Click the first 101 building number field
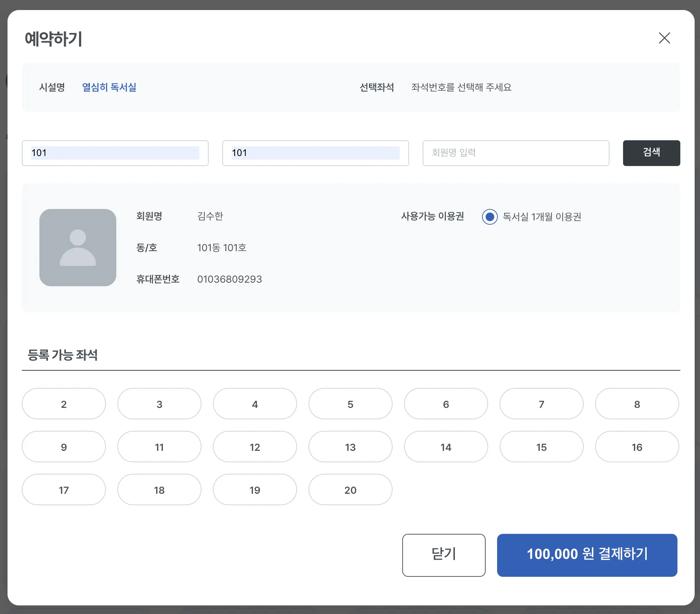 [115, 153]
